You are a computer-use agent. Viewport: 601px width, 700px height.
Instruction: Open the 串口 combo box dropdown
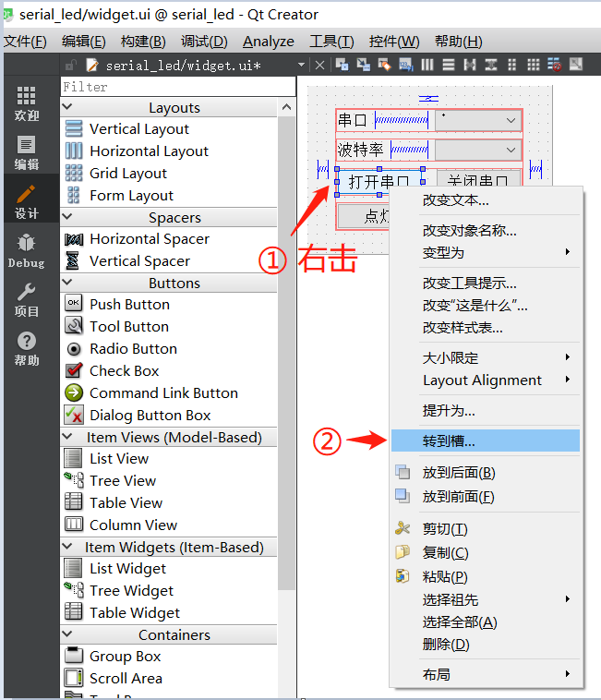point(511,121)
